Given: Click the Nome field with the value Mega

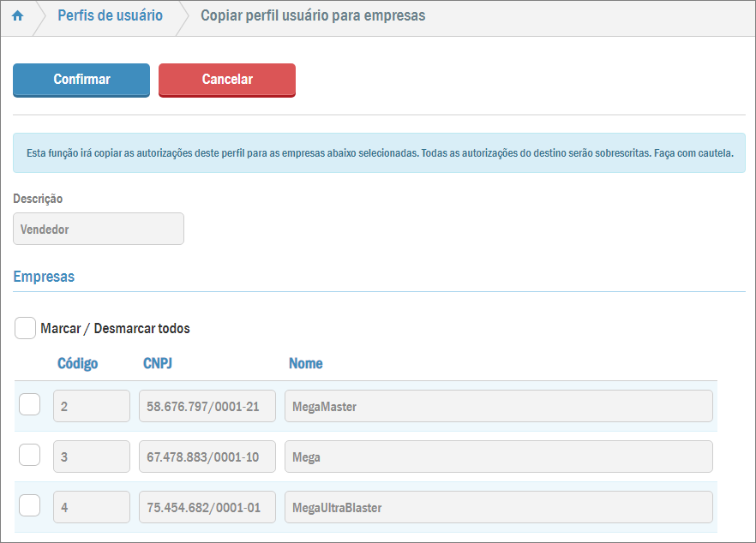Looking at the screenshot, I should tap(498, 456).
